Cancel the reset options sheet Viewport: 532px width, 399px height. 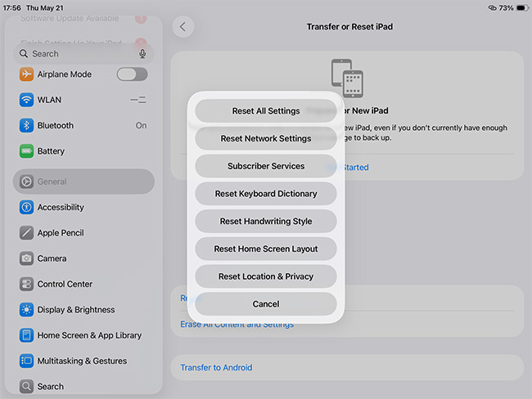point(266,304)
